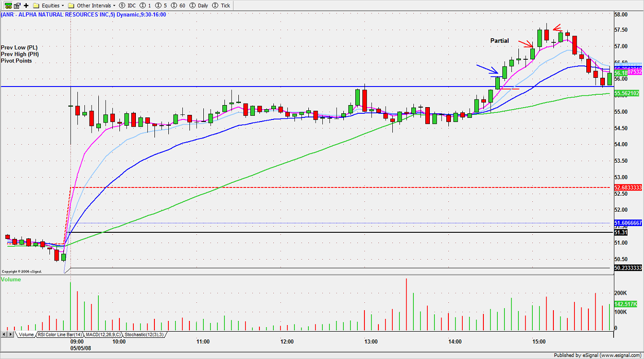Click the folder icon before Other Intervals
This screenshot has width=644, height=359.
pos(72,5)
